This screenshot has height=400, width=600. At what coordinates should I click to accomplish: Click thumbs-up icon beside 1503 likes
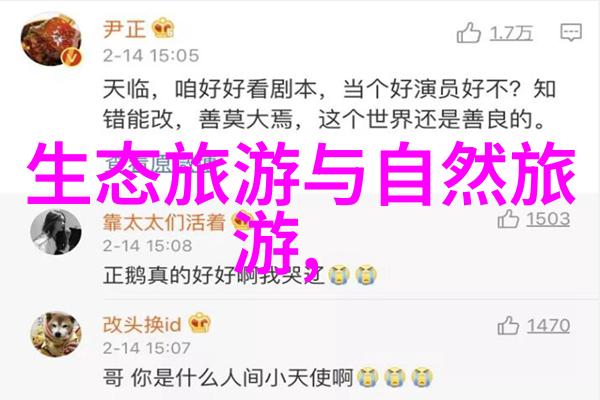pos(508,219)
